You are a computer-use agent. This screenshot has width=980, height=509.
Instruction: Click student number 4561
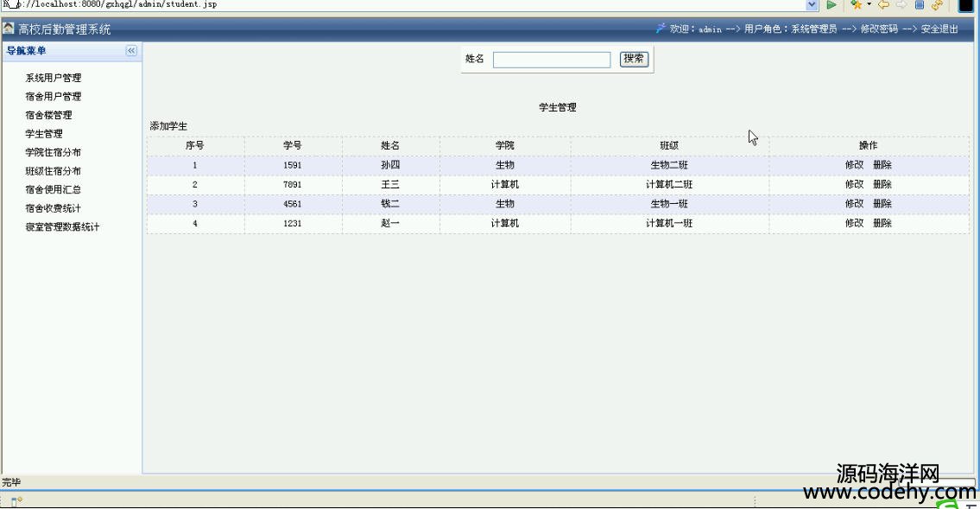[293, 204]
